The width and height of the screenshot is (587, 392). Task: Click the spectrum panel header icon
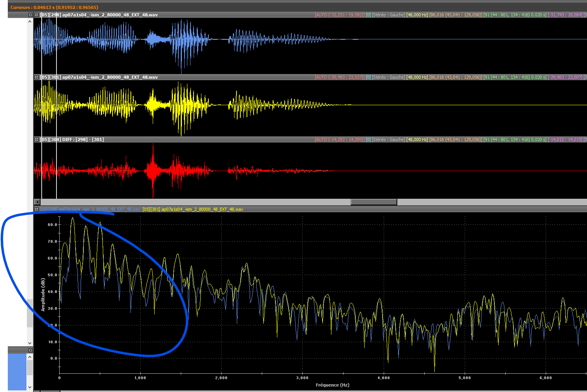36,209
